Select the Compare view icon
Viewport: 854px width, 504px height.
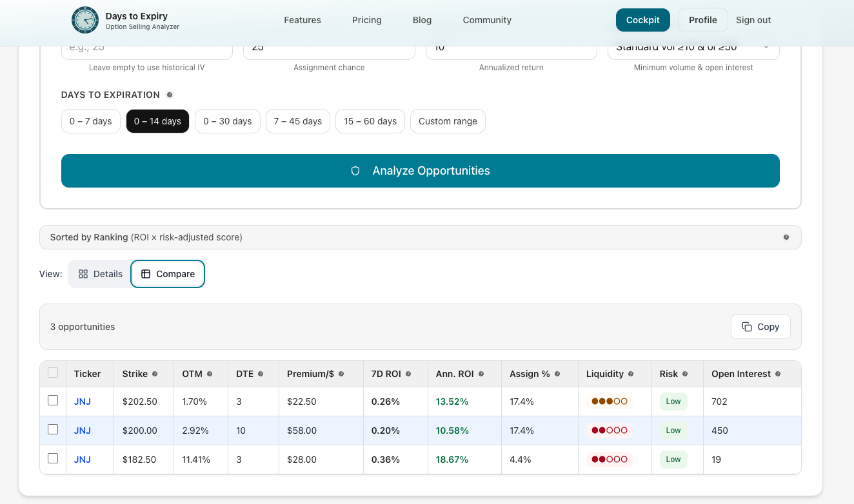pyautogui.click(x=147, y=273)
